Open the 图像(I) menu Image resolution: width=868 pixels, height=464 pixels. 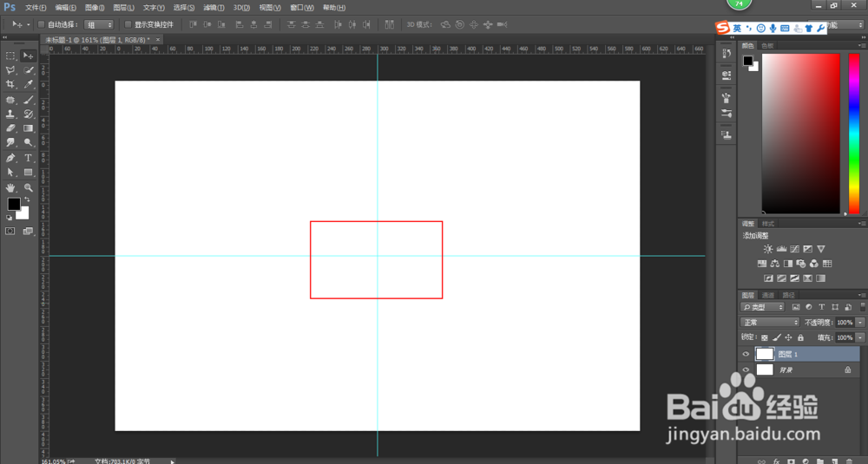tap(95, 8)
